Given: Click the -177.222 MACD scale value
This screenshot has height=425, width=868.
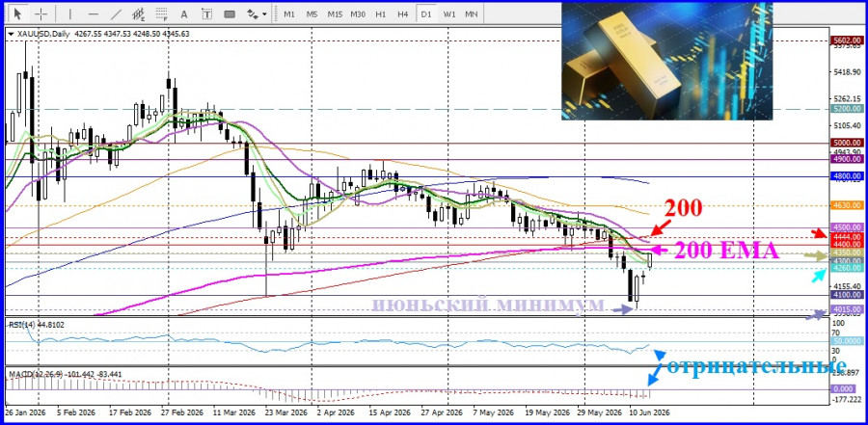Looking at the screenshot, I should click(x=847, y=399).
